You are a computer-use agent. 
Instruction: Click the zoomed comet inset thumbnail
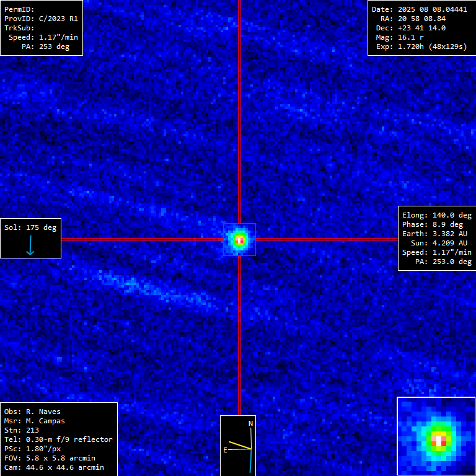coord(436,436)
